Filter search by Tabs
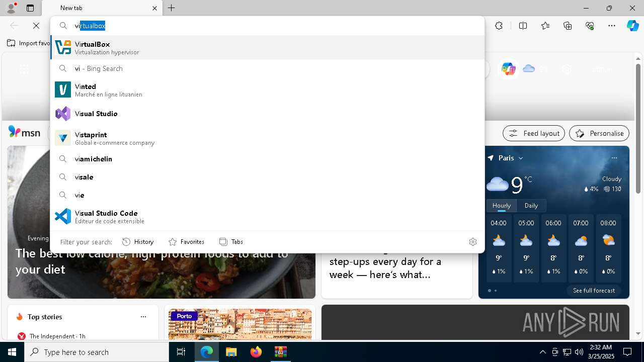 (x=231, y=242)
